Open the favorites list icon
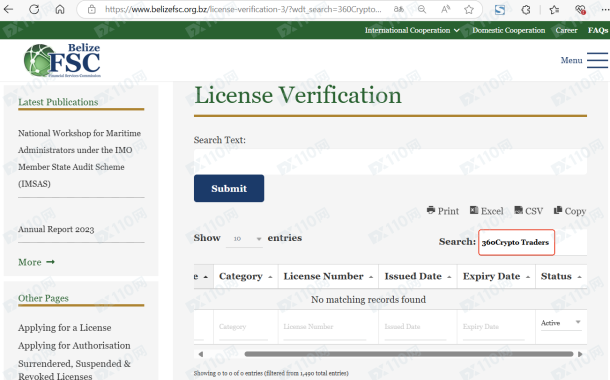This screenshot has height=380, width=610. (x=554, y=9)
